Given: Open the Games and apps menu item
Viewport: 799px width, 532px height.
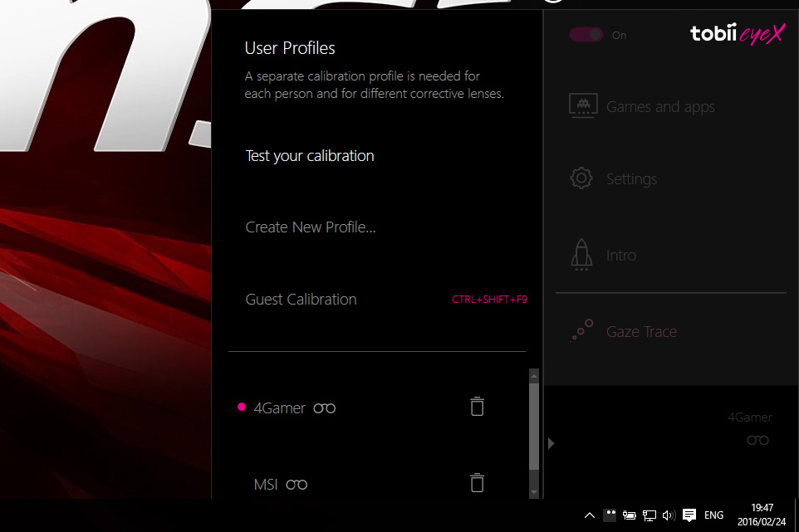Looking at the screenshot, I should pos(660,106).
